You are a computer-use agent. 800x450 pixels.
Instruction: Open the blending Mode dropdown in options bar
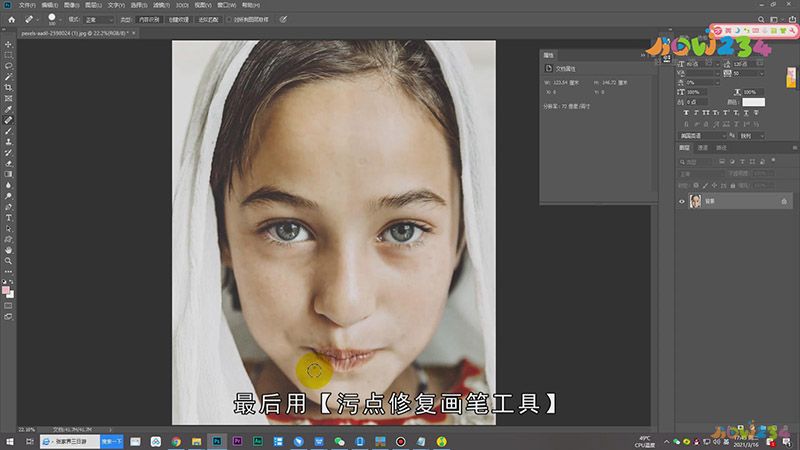[x=98, y=19]
